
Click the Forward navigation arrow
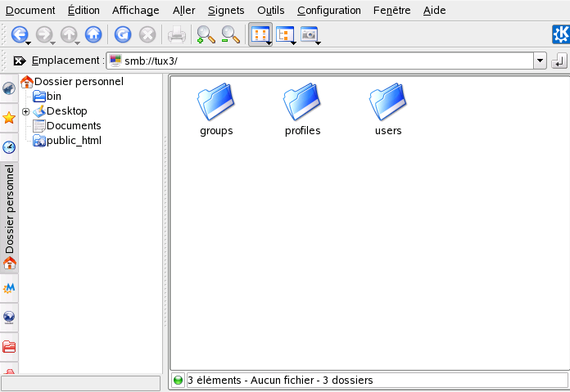44,34
